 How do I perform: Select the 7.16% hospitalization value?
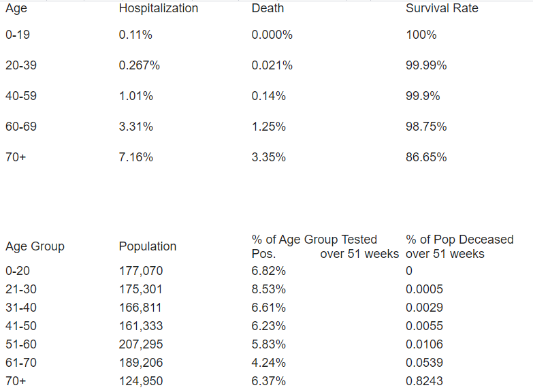135,157
